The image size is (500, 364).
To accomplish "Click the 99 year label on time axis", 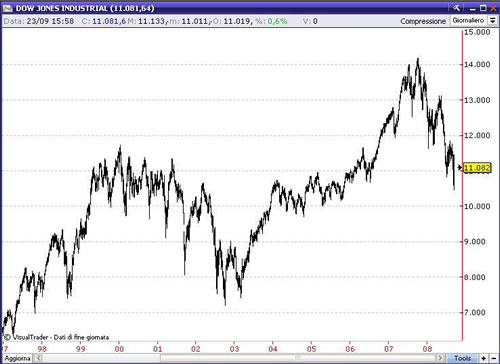I will 81,349.
